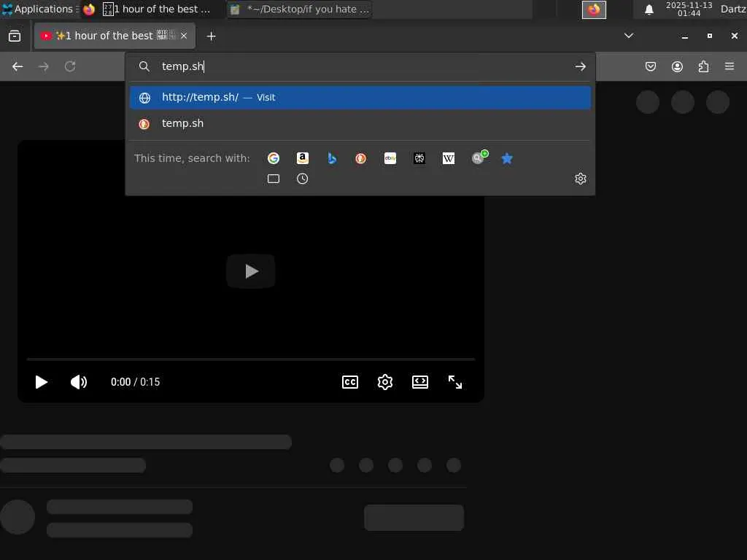Go back to the previous page
Image resolution: width=747 pixels, height=560 pixels.
click(x=18, y=66)
